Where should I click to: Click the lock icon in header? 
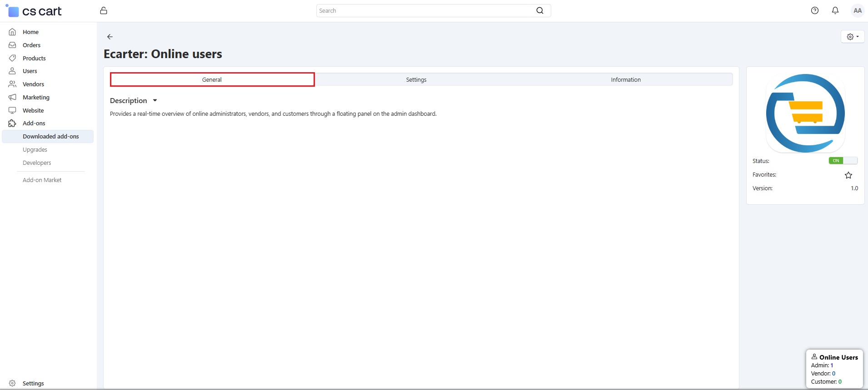pos(104,10)
